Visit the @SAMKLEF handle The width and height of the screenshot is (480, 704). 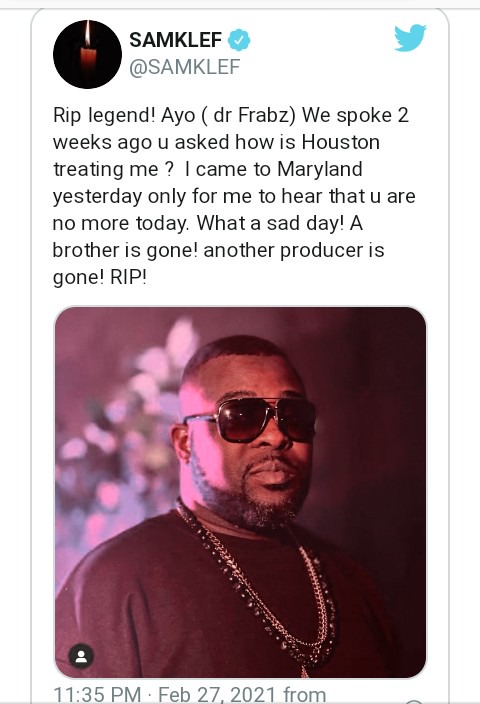(185, 67)
